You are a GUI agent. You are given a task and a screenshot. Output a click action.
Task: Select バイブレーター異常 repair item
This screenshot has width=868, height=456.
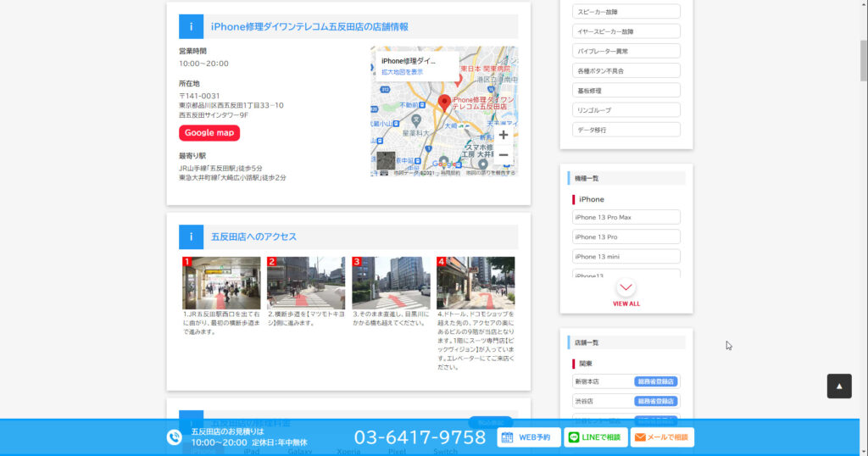tap(626, 51)
